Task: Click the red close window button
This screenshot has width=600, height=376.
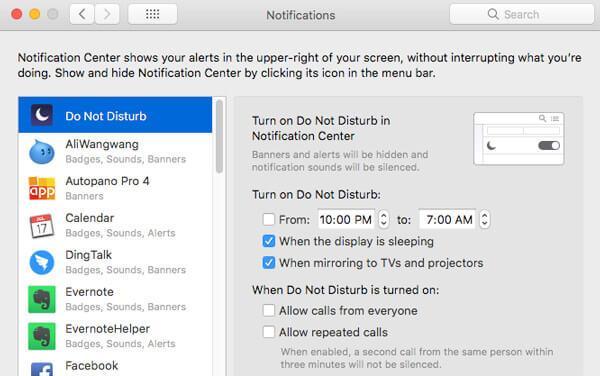Action: coord(17,15)
